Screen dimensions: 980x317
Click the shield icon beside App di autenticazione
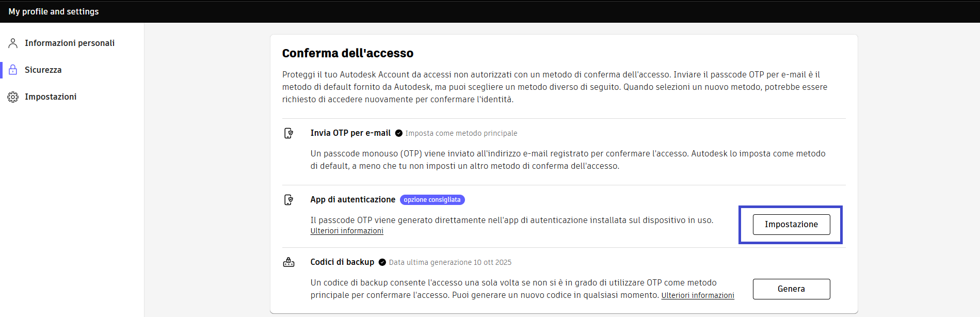[289, 200]
